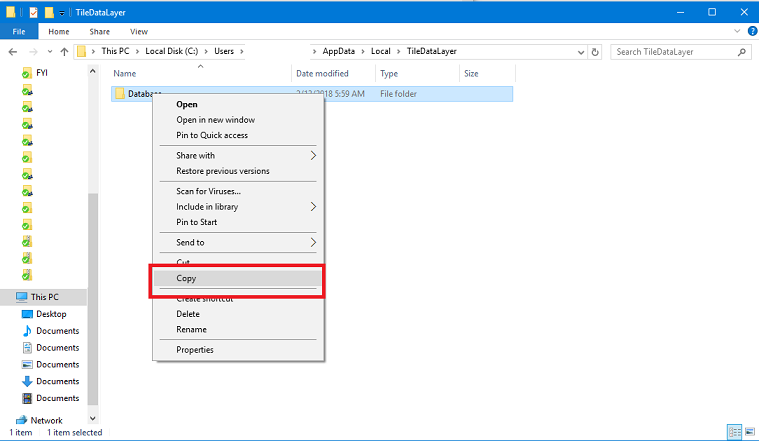Switch to Details view icon
The width and height of the screenshot is (759, 441).
(x=735, y=431)
